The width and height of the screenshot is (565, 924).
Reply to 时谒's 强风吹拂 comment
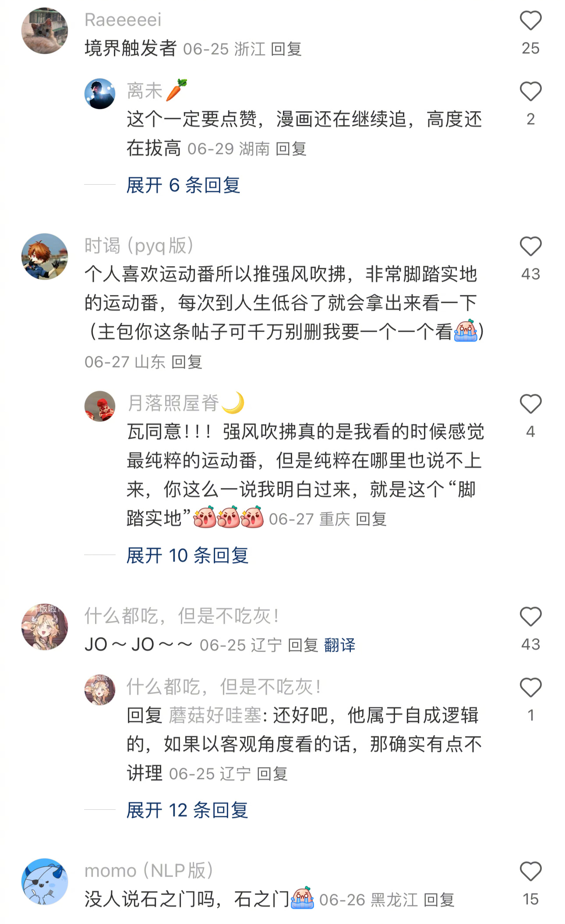187,362
